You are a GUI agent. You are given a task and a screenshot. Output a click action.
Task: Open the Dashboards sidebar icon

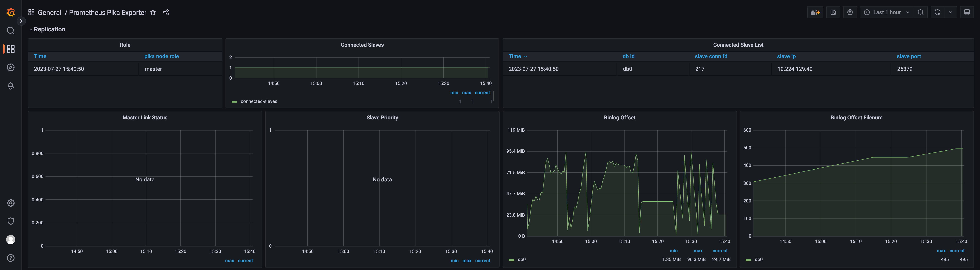coord(11,49)
